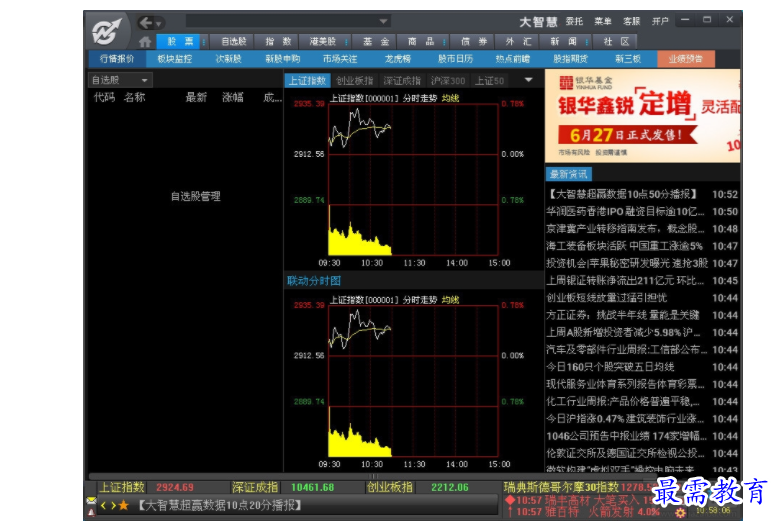This screenshot has height=523, width=776.
Task: Switch to 新股申购 sub tab
Action: point(283,59)
